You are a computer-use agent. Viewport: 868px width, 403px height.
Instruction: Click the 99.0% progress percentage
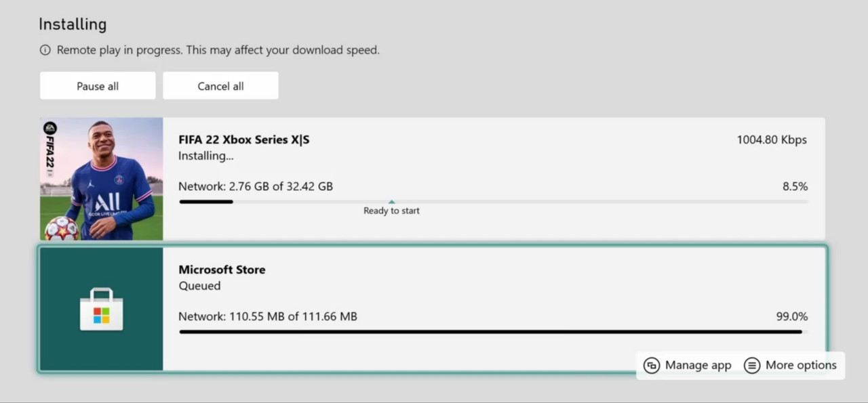coord(791,316)
